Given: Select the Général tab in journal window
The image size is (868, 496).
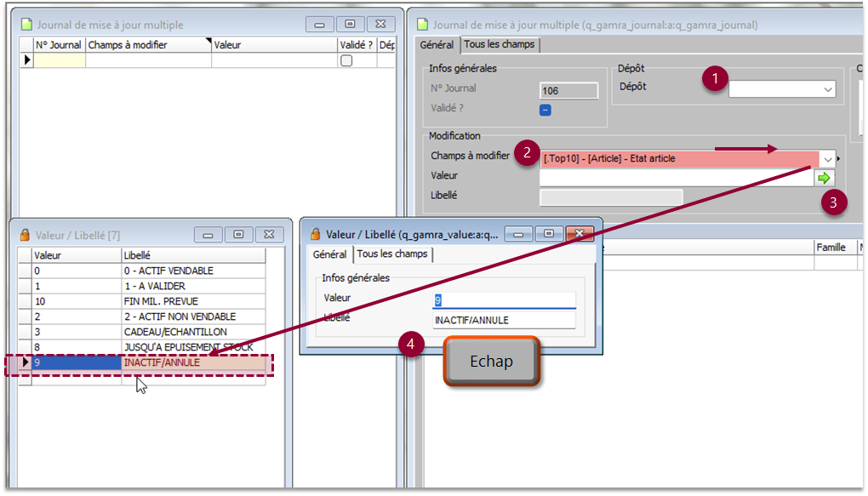Looking at the screenshot, I should pyautogui.click(x=437, y=44).
